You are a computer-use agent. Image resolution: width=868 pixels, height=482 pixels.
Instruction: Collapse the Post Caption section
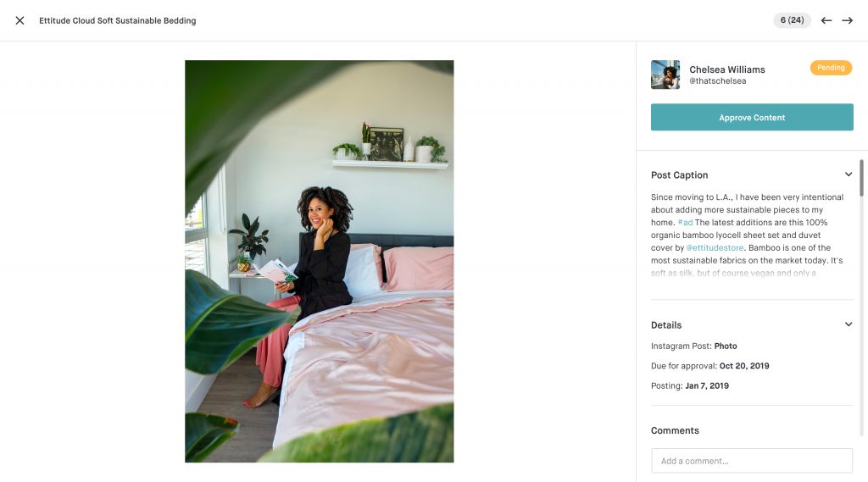click(848, 175)
